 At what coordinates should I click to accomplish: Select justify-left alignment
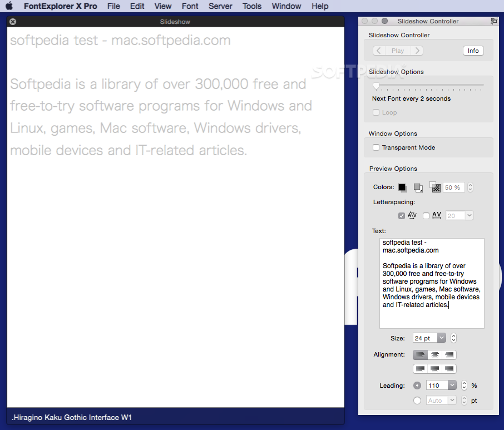click(x=420, y=369)
